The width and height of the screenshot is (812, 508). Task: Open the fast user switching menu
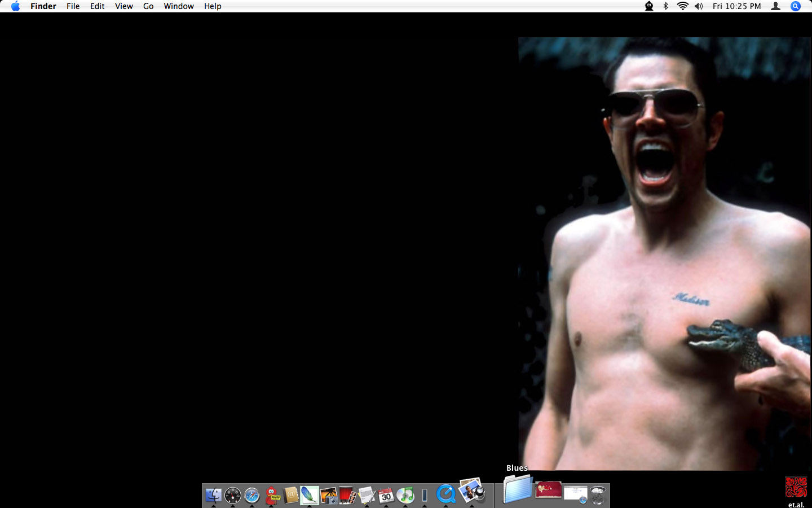coord(776,6)
